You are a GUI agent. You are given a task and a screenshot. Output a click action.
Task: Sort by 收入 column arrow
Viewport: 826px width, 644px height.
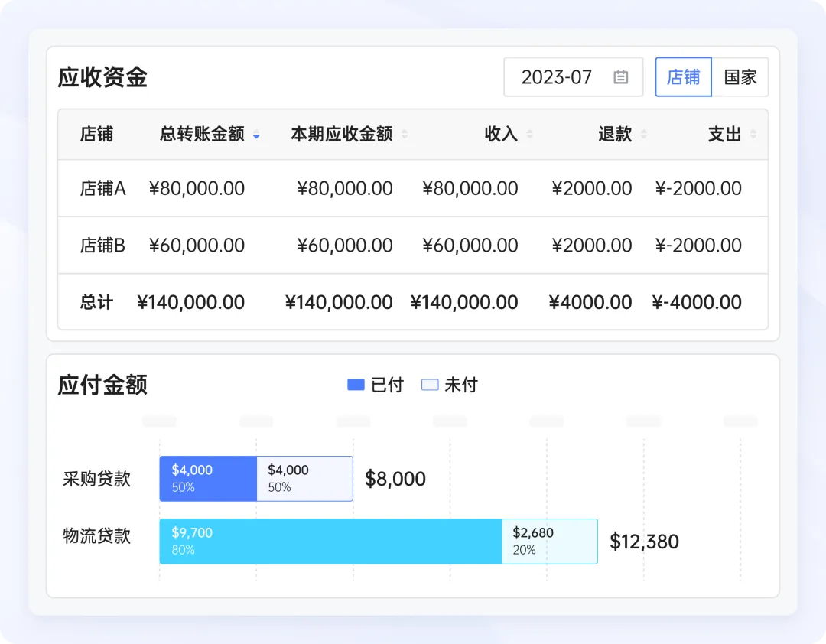pos(529,135)
